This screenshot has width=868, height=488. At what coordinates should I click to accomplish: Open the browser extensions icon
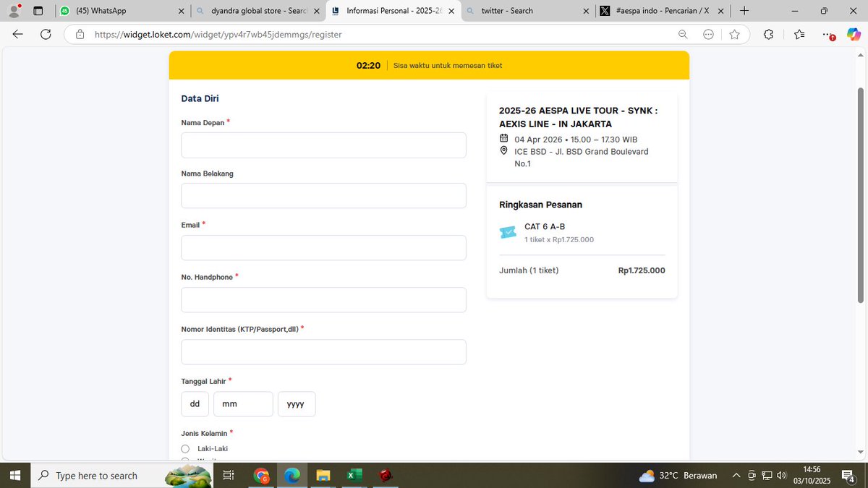click(768, 34)
